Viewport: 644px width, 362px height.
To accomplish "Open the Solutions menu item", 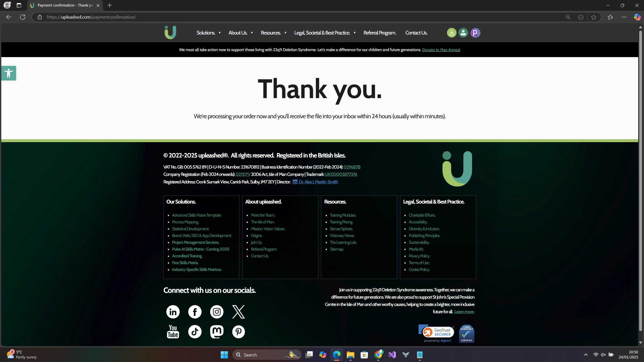I will [x=206, y=33].
